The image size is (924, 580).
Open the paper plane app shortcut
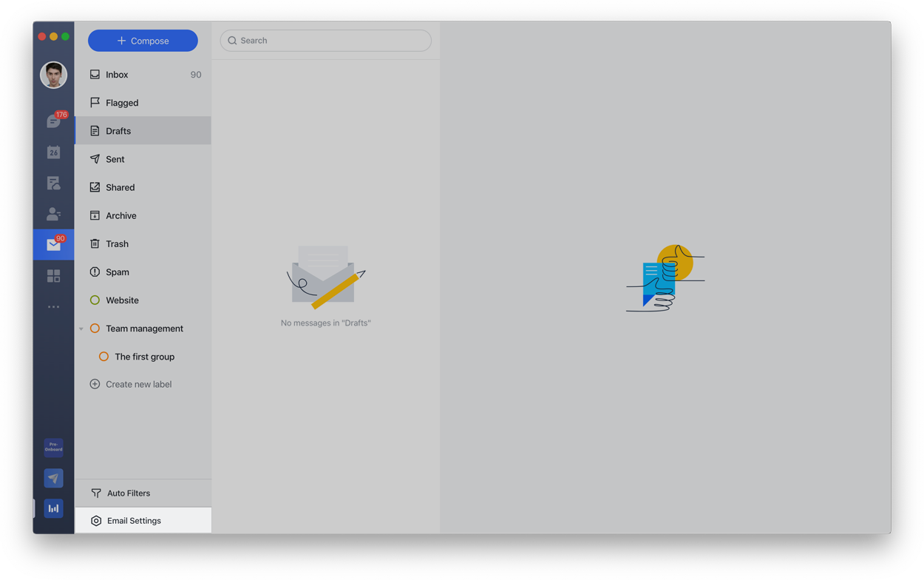click(53, 478)
